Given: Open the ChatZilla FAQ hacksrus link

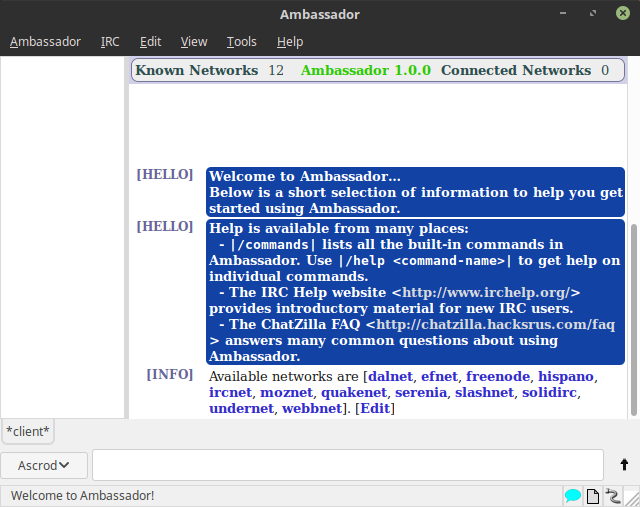Looking at the screenshot, I should [496, 324].
